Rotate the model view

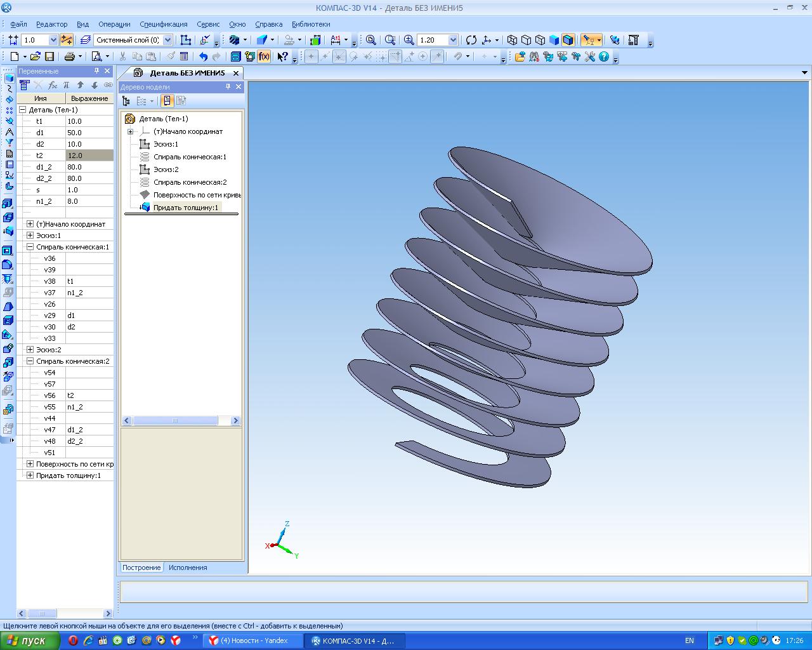471,40
